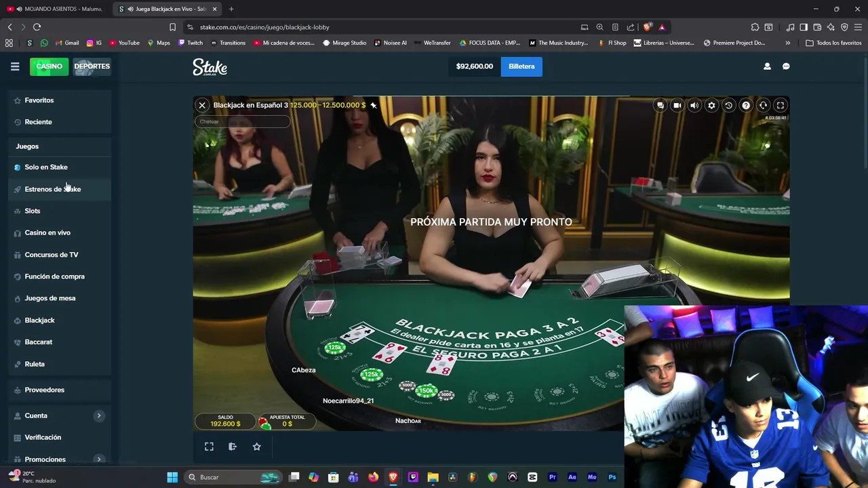Screen dimensions: 868x488
Task: Open Casino en vivo category
Action: (60, 232)
